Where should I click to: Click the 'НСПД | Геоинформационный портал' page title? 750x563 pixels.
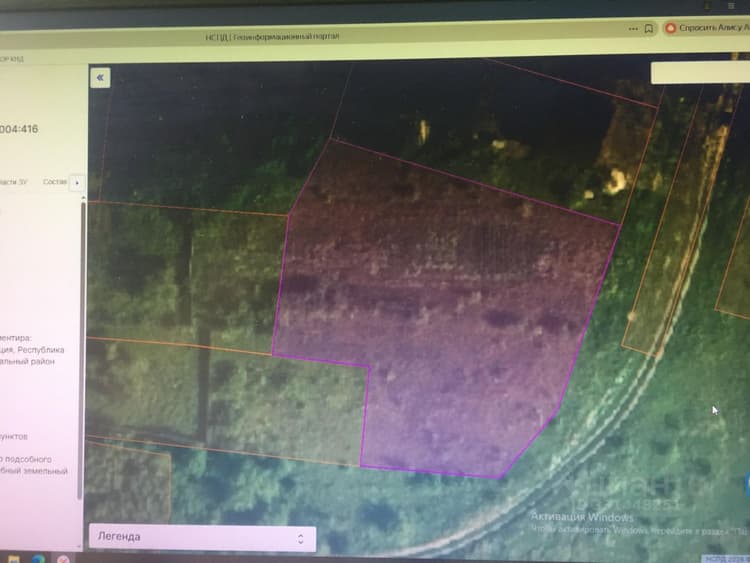pyautogui.click(x=272, y=37)
